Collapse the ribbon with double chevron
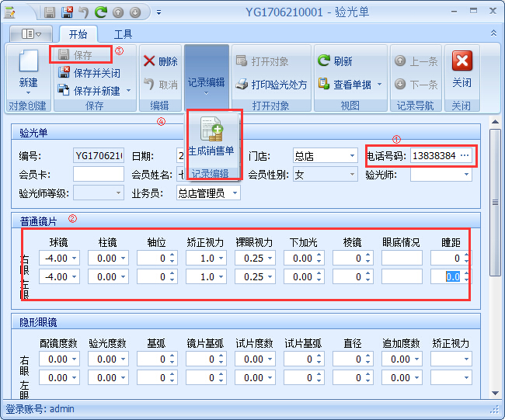The height and width of the screenshot is (420, 505). pos(493,33)
